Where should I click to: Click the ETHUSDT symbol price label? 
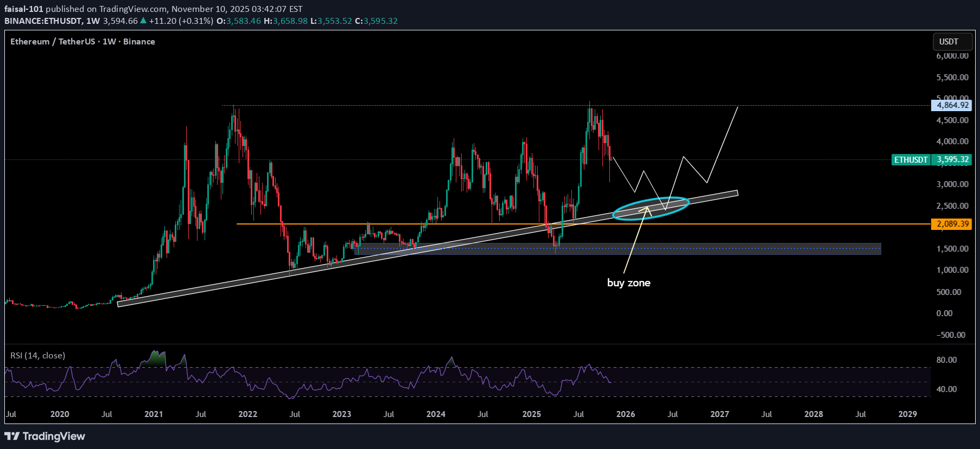[911, 160]
